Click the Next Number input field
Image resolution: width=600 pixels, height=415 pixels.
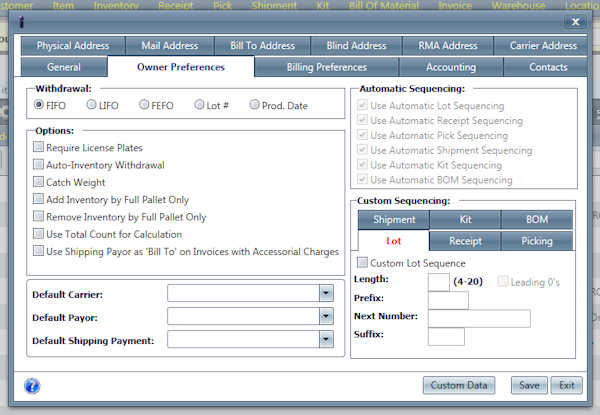pyautogui.click(x=479, y=319)
